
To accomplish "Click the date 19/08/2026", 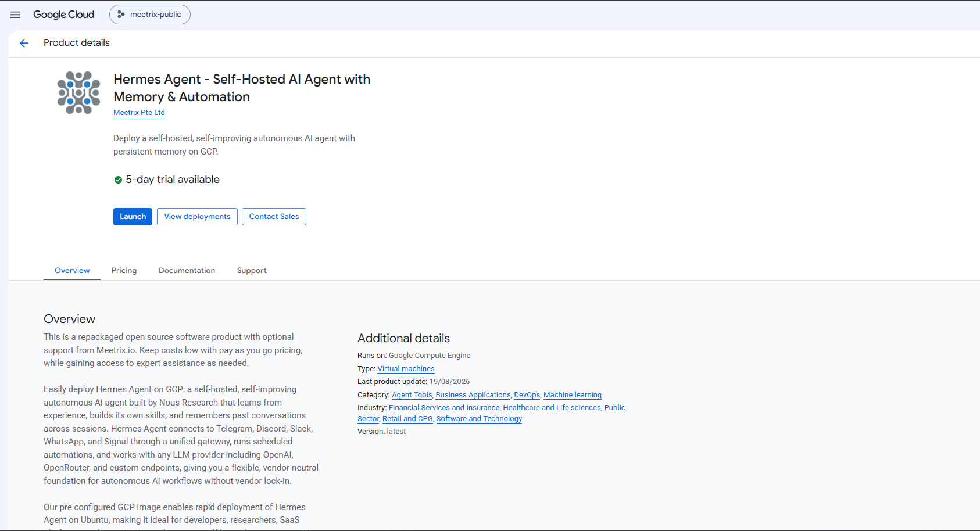I will 449,382.
